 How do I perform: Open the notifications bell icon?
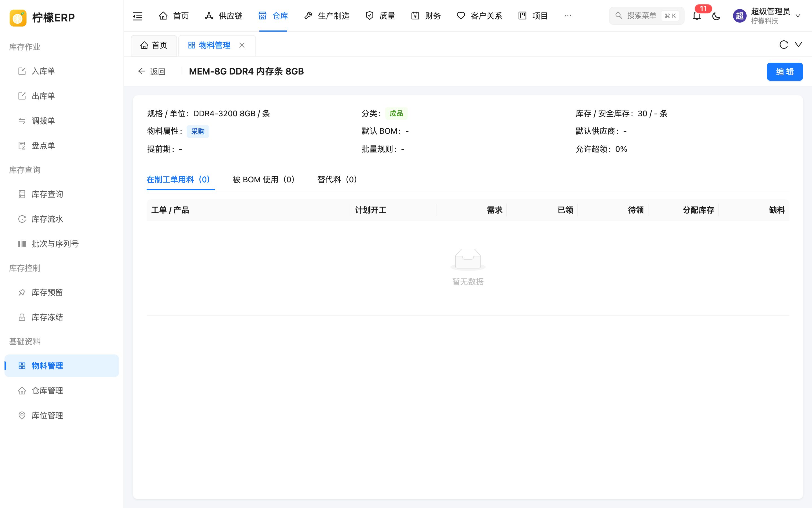697,16
